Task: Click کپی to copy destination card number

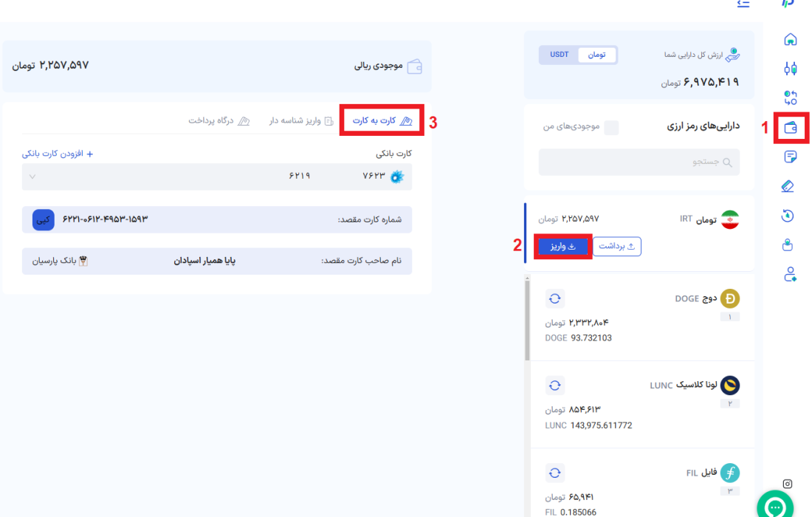Action: pyautogui.click(x=44, y=219)
